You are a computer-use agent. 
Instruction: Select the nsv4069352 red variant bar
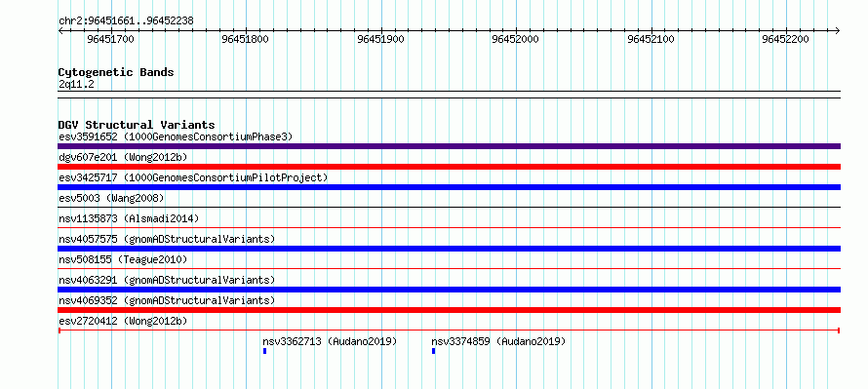pos(449,310)
